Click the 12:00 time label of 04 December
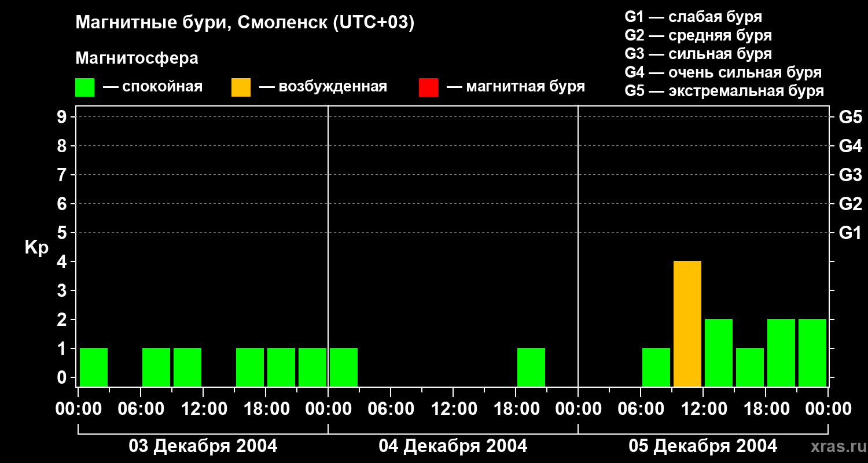Screen dimensions: 868x463 tap(453, 409)
